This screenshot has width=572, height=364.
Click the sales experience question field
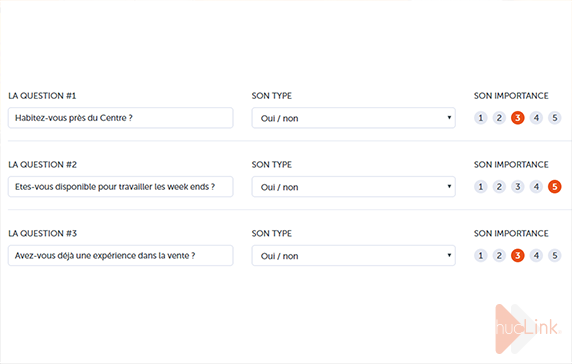coord(121,256)
